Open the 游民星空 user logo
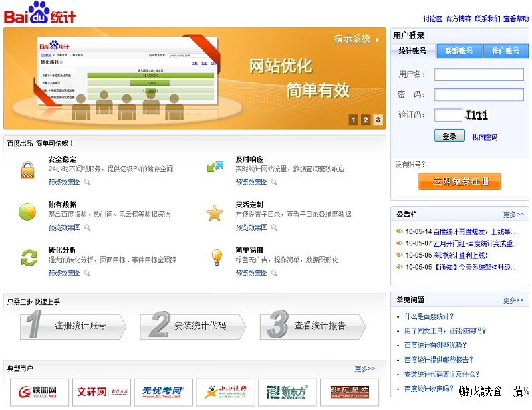532x410 pixels. (350, 392)
